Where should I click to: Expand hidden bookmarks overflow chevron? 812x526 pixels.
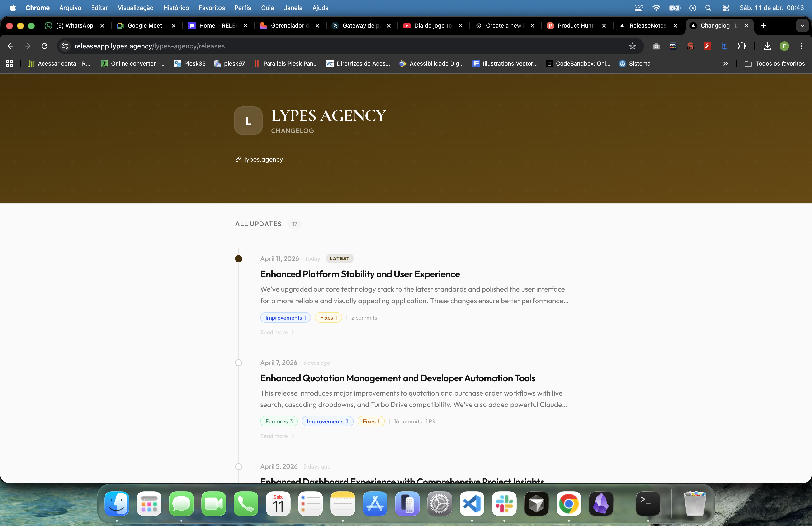(725, 63)
